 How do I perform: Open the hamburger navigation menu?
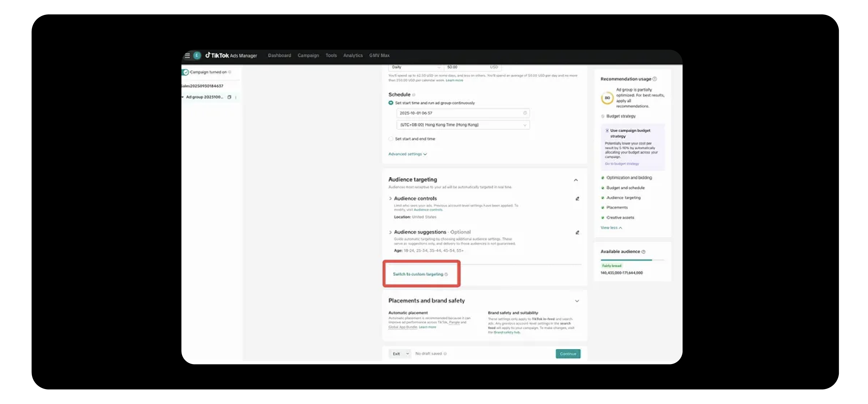coord(187,55)
